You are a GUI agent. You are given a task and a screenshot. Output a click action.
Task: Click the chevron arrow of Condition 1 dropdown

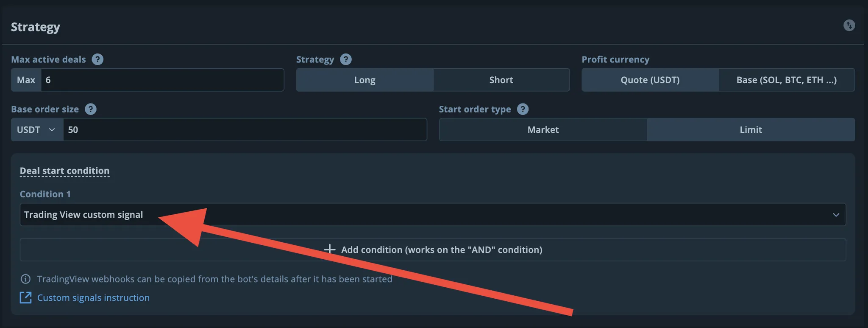[836, 215]
